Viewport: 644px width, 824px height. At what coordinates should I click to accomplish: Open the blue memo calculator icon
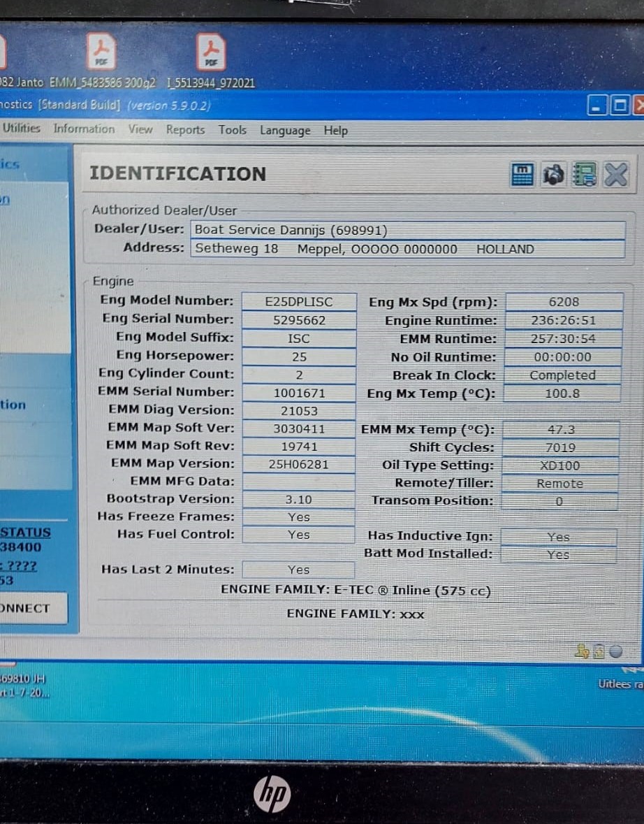point(522,175)
